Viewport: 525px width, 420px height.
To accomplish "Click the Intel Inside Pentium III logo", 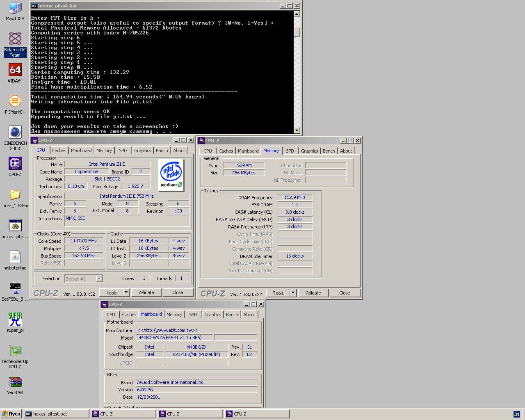I will [x=171, y=175].
